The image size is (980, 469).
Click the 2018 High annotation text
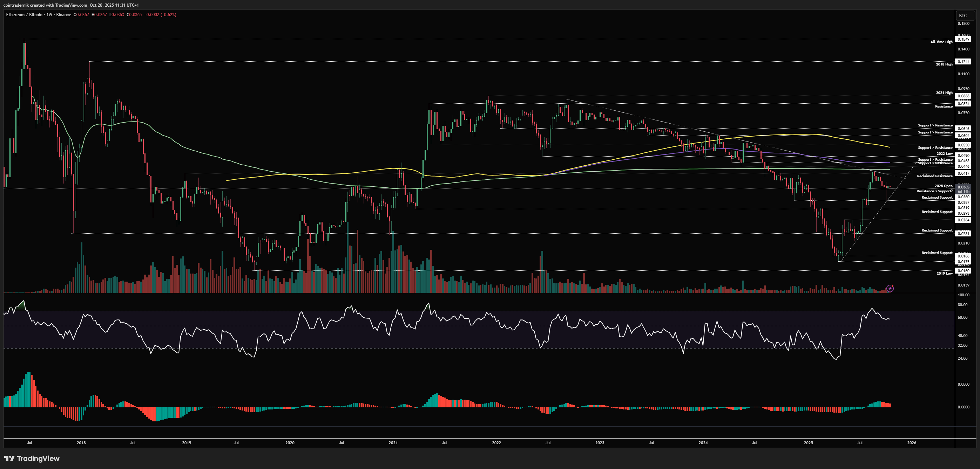click(944, 64)
